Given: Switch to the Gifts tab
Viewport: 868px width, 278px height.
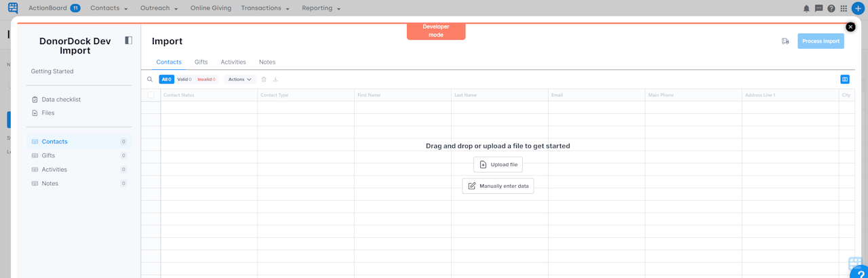Looking at the screenshot, I should pos(201,62).
